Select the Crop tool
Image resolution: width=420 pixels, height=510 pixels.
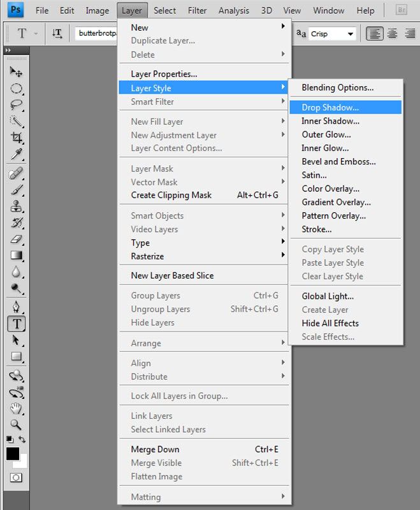[x=16, y=138]
